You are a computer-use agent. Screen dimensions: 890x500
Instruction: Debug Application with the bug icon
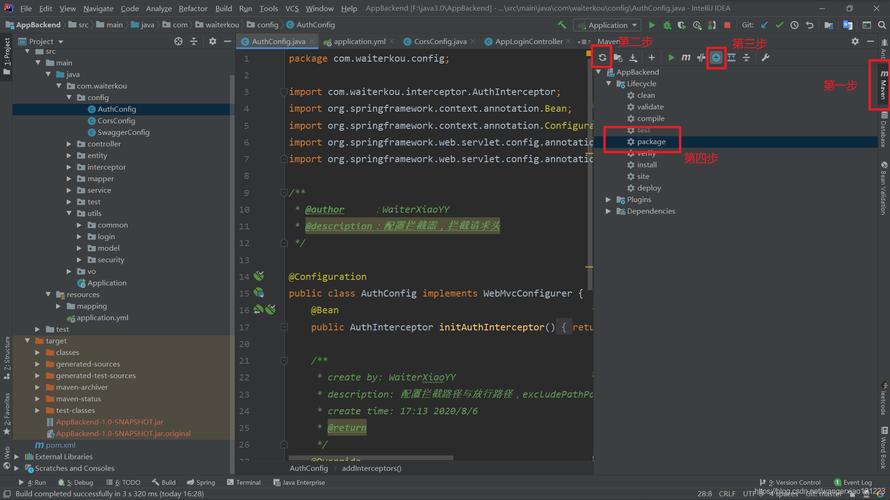(667, 25)
